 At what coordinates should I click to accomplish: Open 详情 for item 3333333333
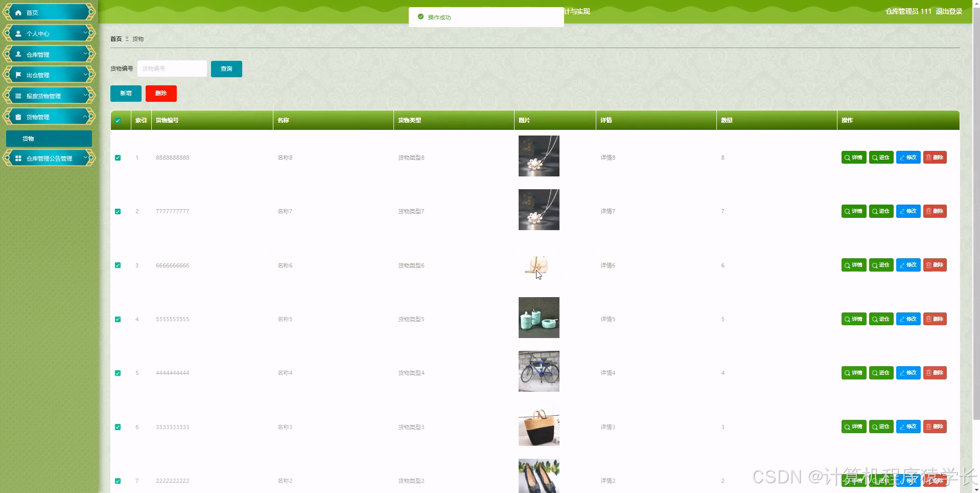pos(854,427)
